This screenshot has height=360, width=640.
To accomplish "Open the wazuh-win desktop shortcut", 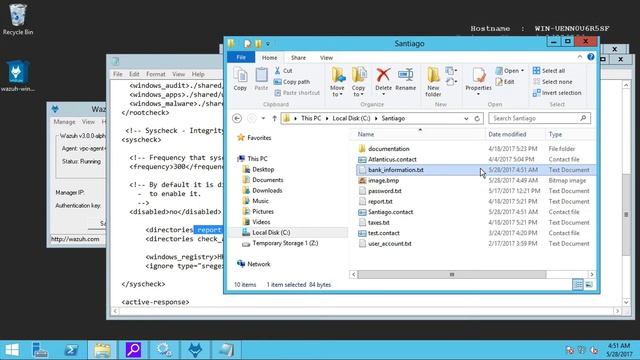I will [18, 76].
